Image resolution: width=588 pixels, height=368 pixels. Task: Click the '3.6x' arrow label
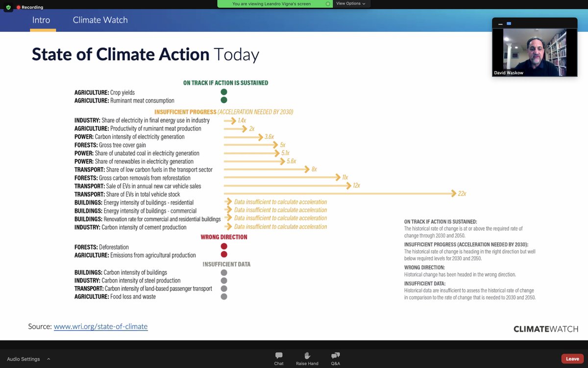[269, 137]
